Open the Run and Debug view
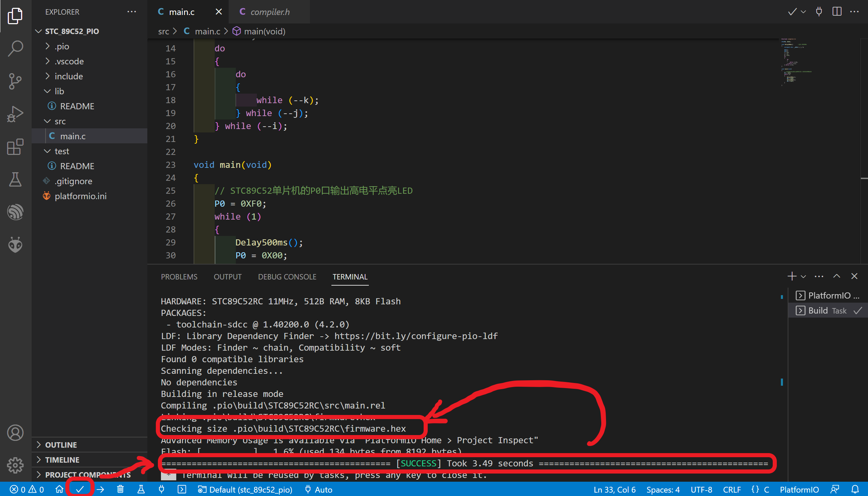 click(x=15, y=114)
